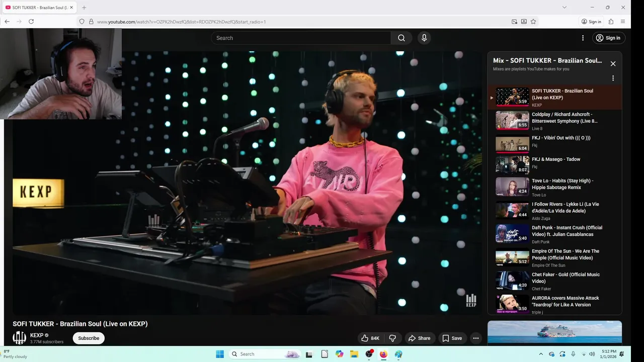Click microphone indicator in system tray

[x=573, y=354]
